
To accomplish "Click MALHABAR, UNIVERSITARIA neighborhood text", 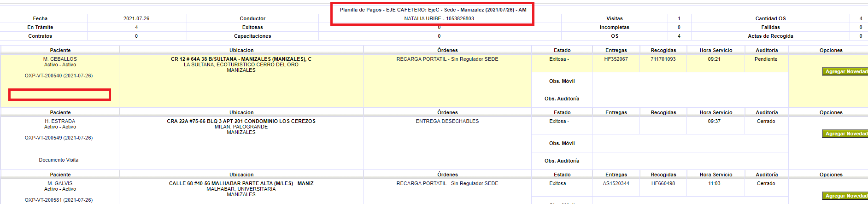I will (x=241, y=189).
